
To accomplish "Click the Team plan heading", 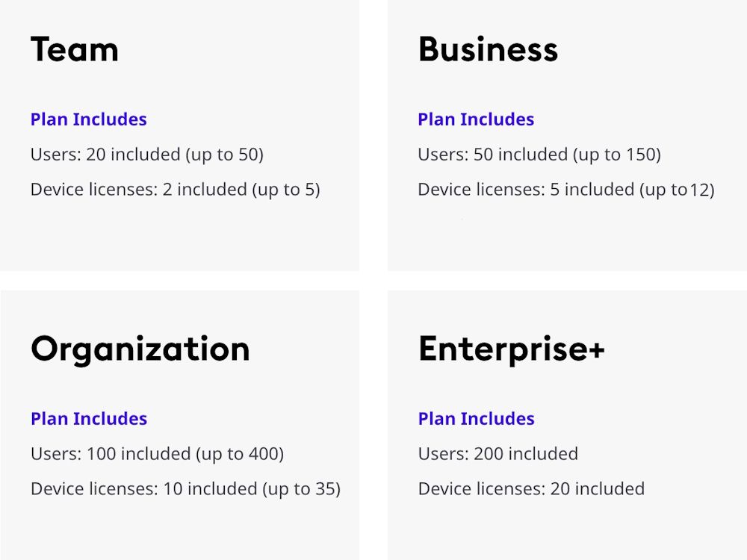I will click(75, 50).
